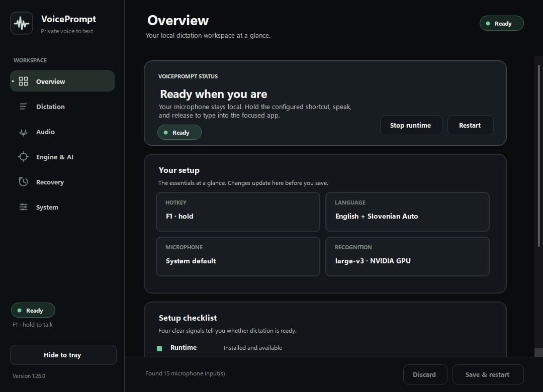Click the Stop runtime button
This screenshot has height=392, width=543.
click(411, 125)
